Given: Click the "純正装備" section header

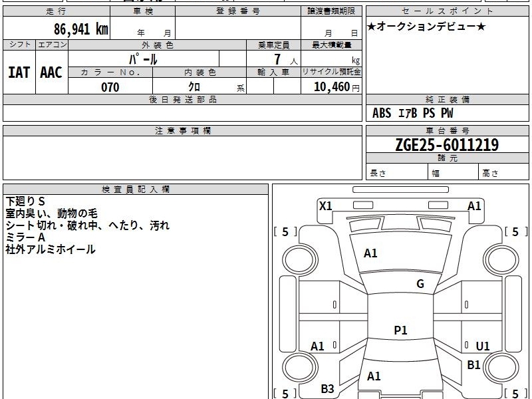Looking at the screenshot, I should (x=447, y=99).
